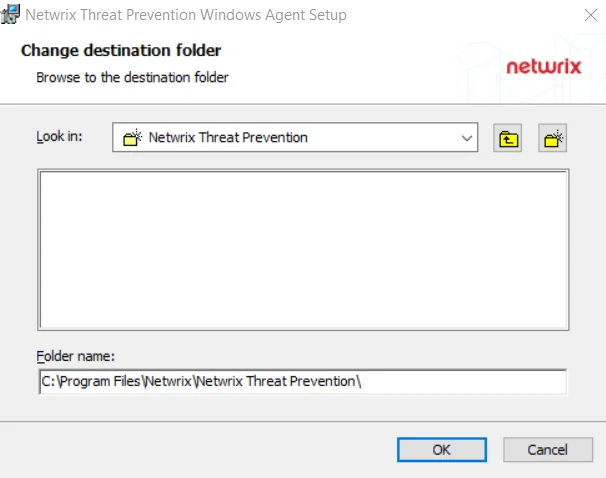The height and width of the screenshot is (478, 606).
Task: Click the 'Look in:' label
Action: coord(59,136)
